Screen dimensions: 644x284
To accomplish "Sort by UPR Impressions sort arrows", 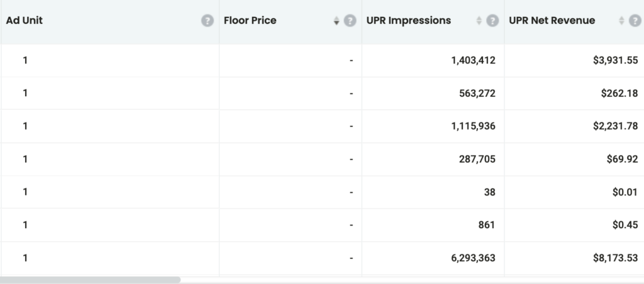I will 479,21.
